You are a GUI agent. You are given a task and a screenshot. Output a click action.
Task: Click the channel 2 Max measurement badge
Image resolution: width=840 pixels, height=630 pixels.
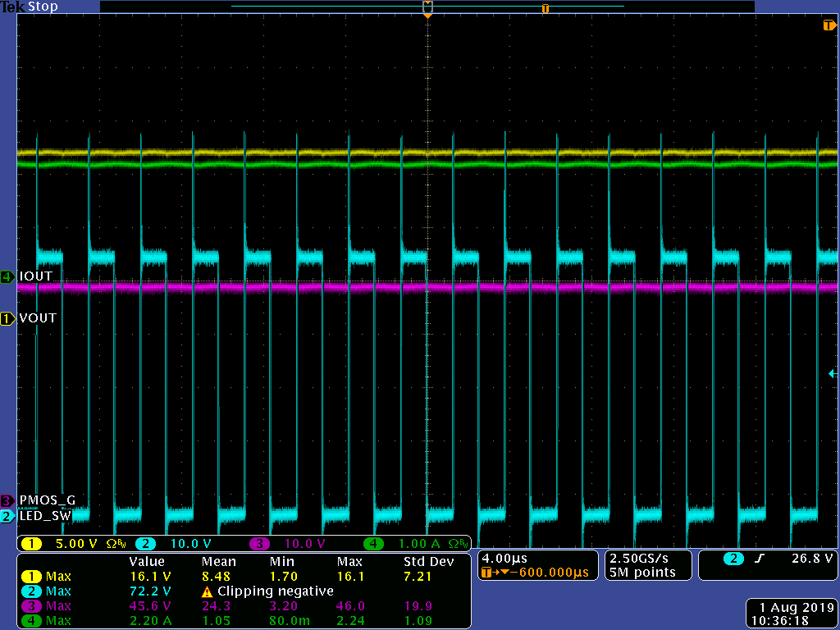[x=32, y=591]
